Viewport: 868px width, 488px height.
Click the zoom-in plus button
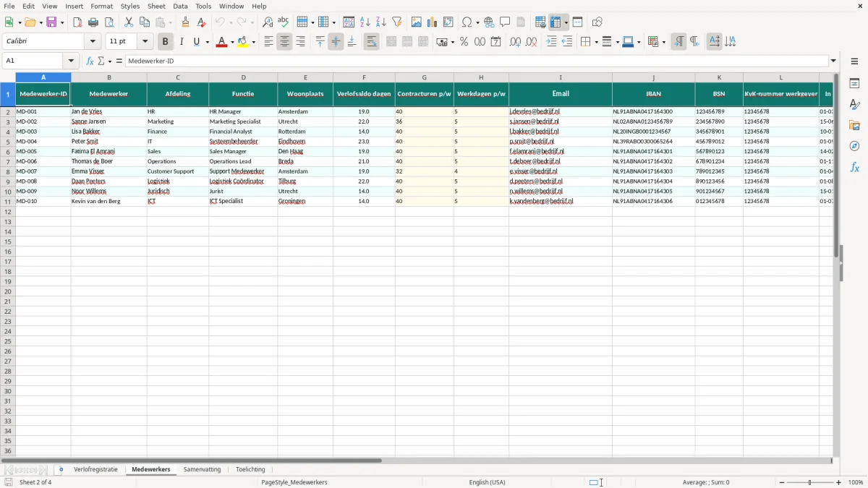[839, 482]
